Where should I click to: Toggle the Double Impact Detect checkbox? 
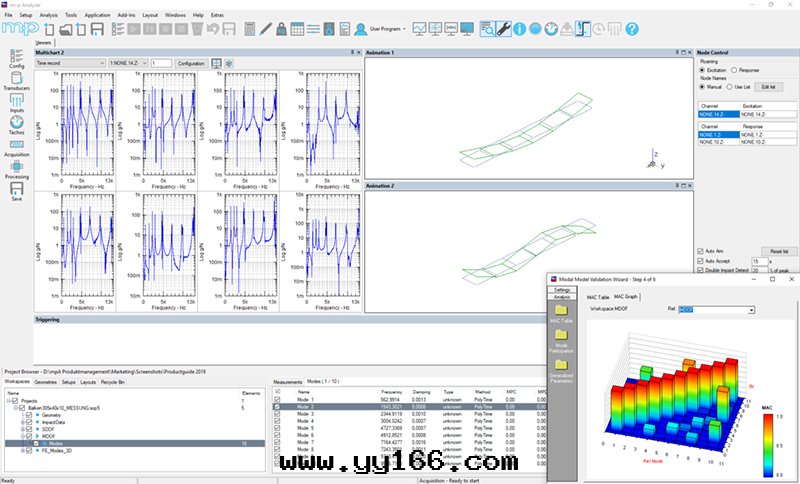click(x=700, y=270)
